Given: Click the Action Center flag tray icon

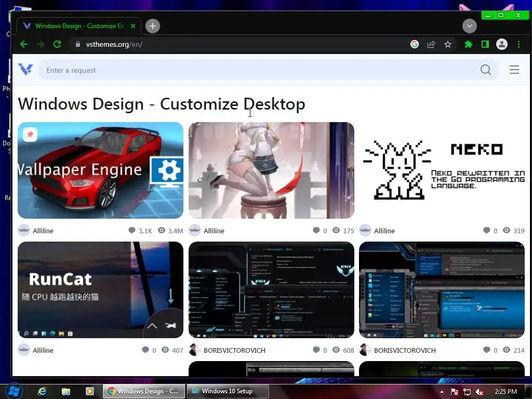Looking at the screenshot, I should click(x=454, y=392).
